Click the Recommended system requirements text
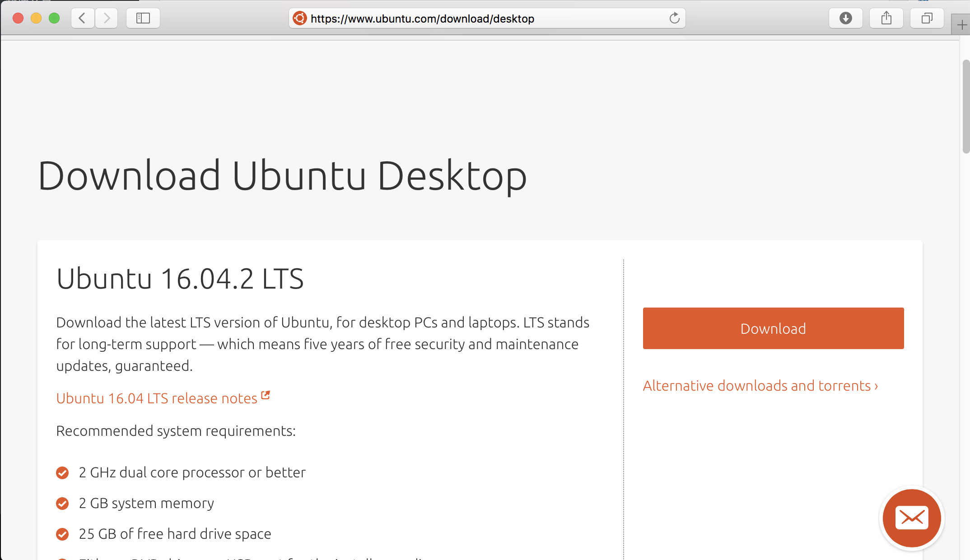 pos(176,431)
